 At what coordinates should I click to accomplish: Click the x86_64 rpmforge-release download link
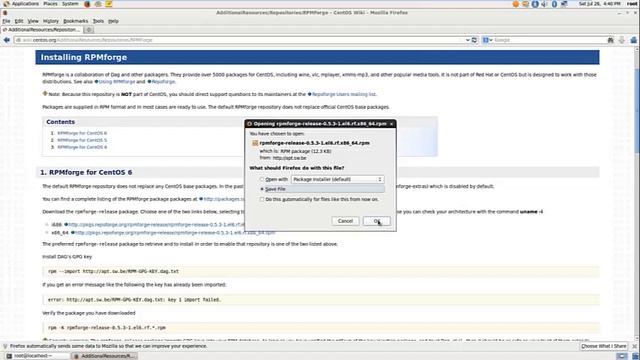coord(175,233)
